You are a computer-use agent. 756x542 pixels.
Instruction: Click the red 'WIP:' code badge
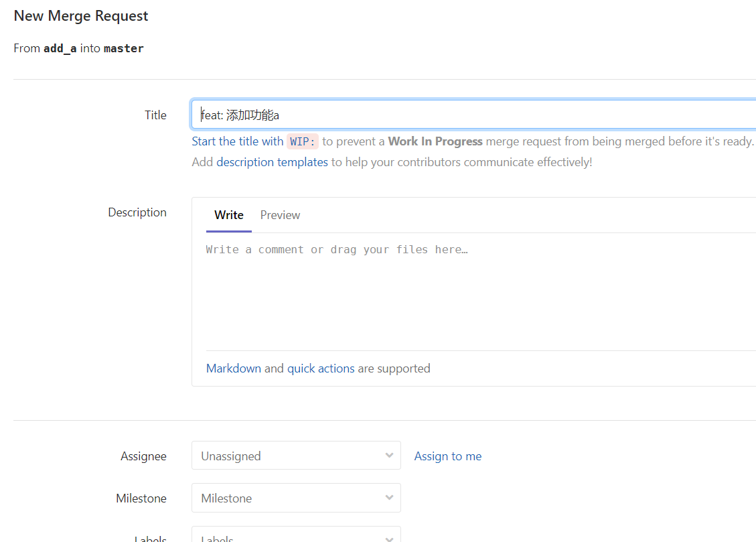click(x=303, y=141)
